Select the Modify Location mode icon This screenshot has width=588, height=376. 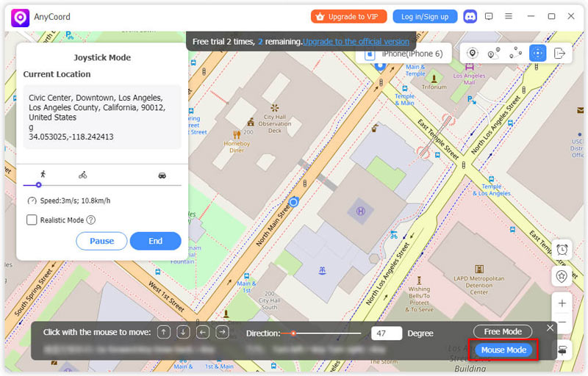(472, 53)
